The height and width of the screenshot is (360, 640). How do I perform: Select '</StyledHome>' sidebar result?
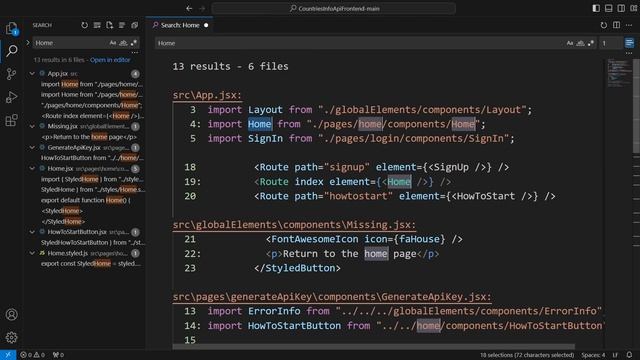tap(63, 221)
